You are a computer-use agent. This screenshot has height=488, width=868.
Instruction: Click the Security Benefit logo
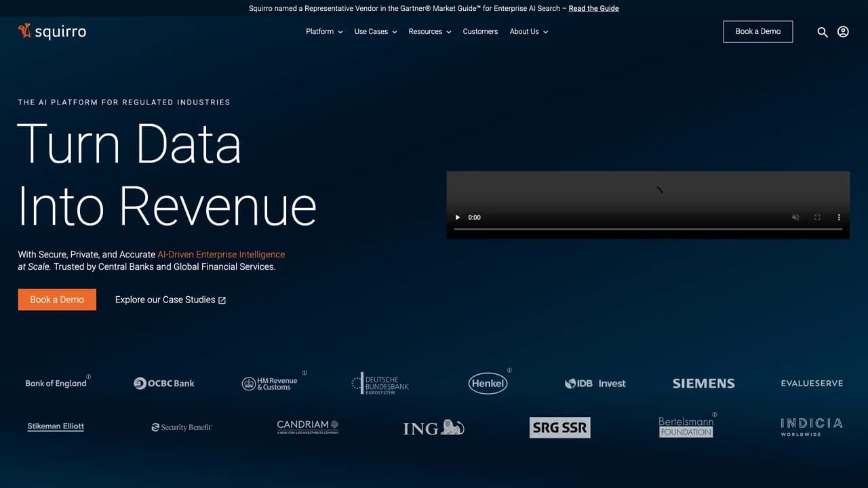point(182,428)
